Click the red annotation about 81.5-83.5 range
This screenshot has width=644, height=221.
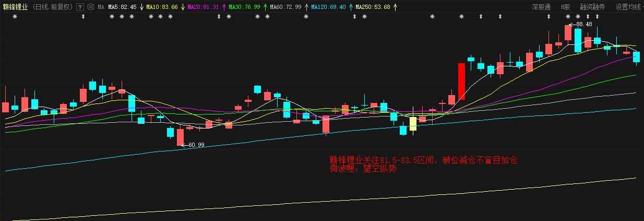click(x=423, y=160)
